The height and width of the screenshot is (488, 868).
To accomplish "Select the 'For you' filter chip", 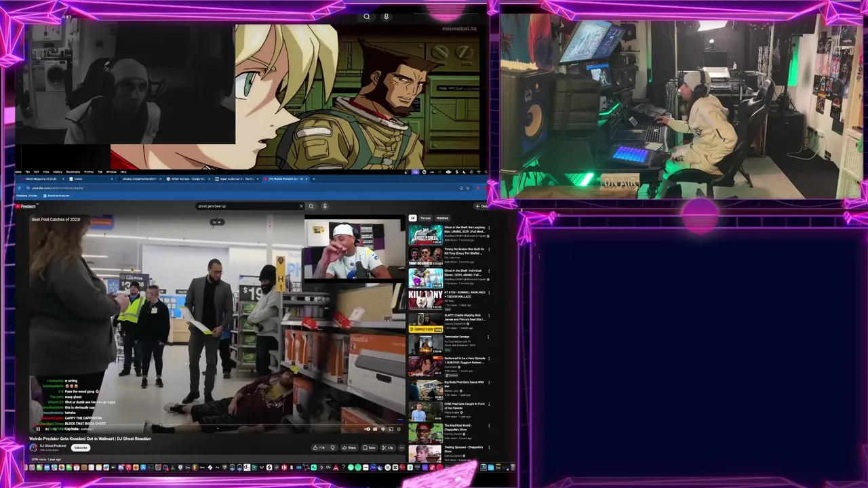I will [x=426, y=218].
